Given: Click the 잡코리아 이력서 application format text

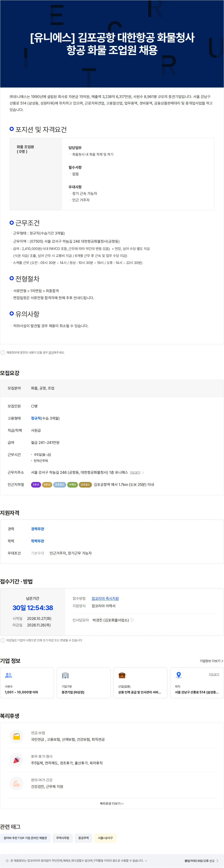Looking at the screenshot, I should point(103,606).
